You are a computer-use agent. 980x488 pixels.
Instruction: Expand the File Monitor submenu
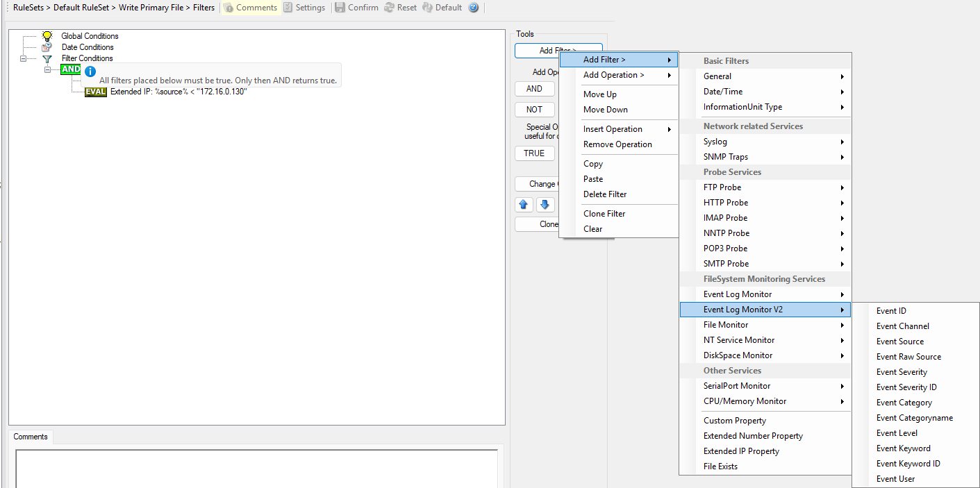pos(765,325)
